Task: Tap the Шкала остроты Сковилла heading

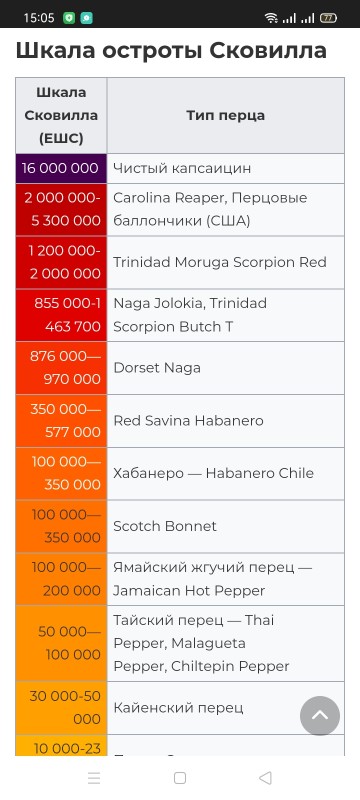Action: coord(171,51)
